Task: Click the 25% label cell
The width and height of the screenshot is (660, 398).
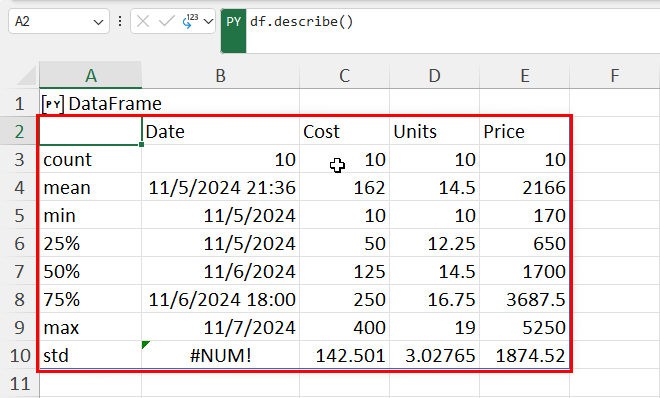Action: click(x=90, y=243)
